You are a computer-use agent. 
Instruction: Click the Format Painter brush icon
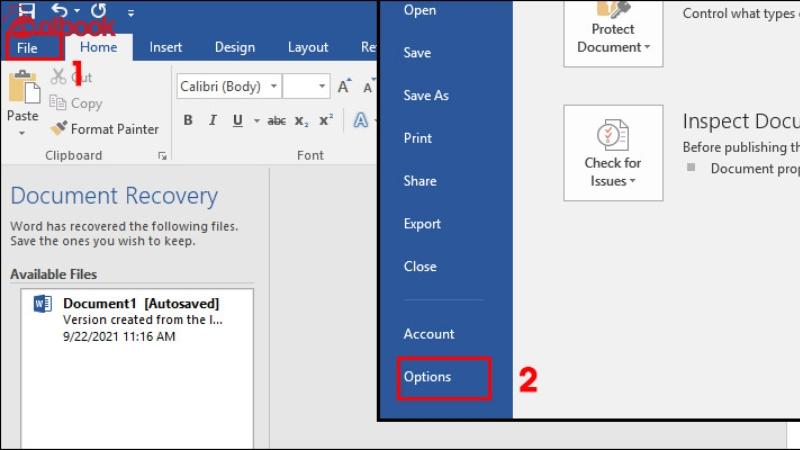coord(59,129)
